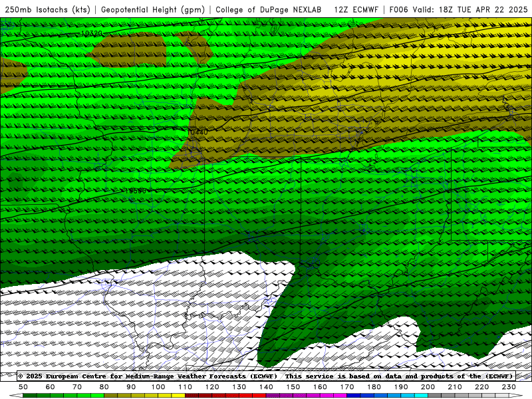532x399 pixels.
Task: Click the 210 value on the color scale
Action: (455, 387)
